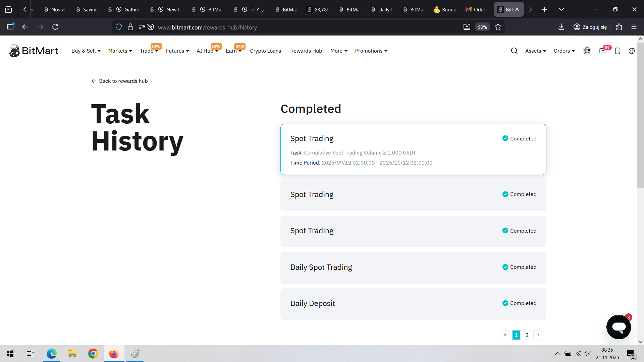Open the Rewards Hub menu item
This screenshot has height=362, width=644.
click(306, 51)
